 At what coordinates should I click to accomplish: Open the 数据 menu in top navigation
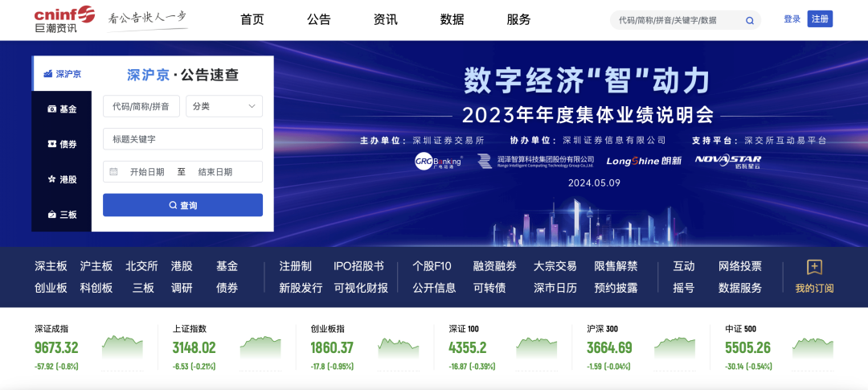click(452, 20)
